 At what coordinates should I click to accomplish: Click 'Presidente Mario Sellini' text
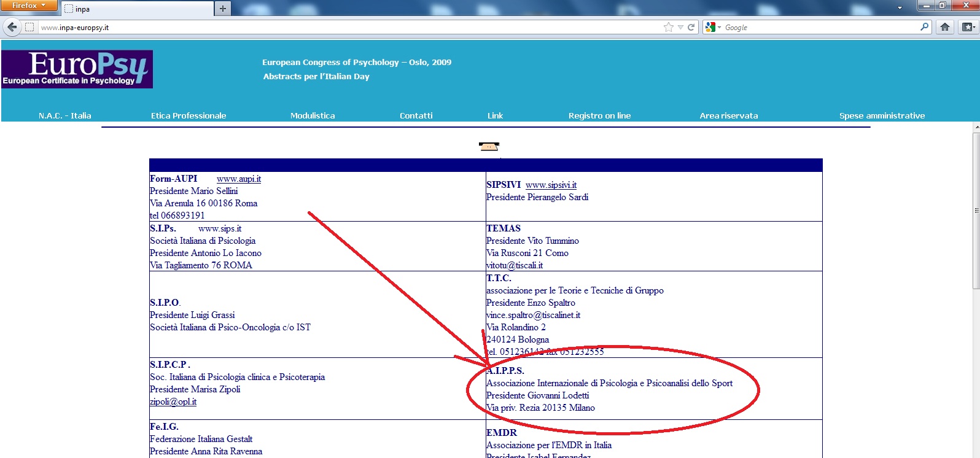pyautogui.click(x=193, y=191)
